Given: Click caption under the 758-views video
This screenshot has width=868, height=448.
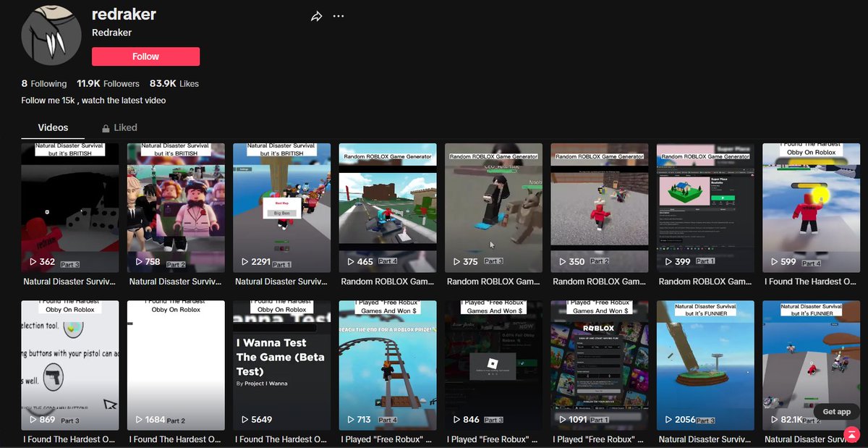Looking at the screenshot, I should 176,282.
